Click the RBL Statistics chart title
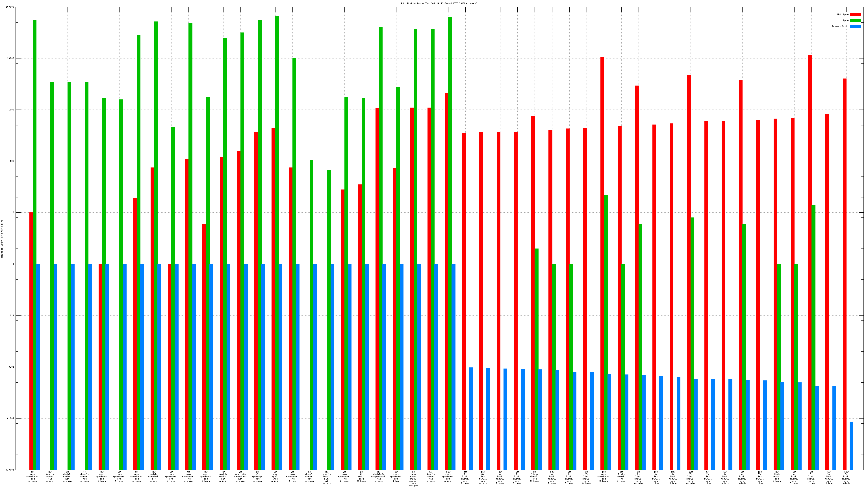Viewport: 868px width, 488px height. tap(439, 3)
